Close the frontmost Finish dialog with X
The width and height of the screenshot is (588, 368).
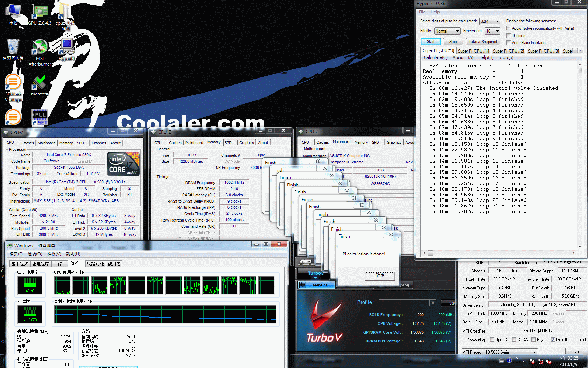click(x=391, y=234)
